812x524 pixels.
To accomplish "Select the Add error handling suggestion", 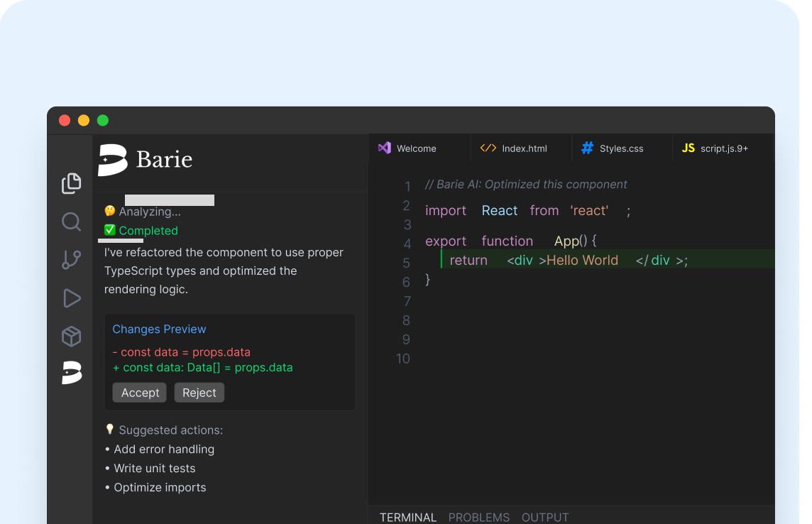I will (164, 449).
